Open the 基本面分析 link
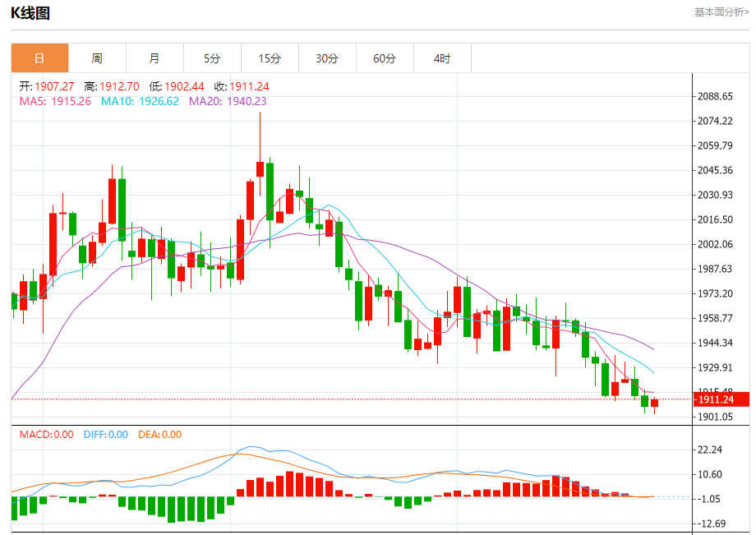 click(721, 12)
